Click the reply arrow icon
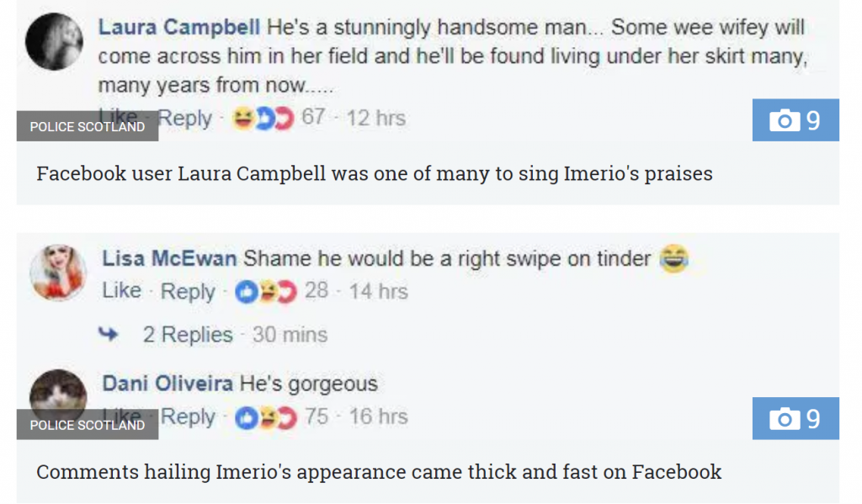This screenshot has height=504, width=862. [109, 335]
